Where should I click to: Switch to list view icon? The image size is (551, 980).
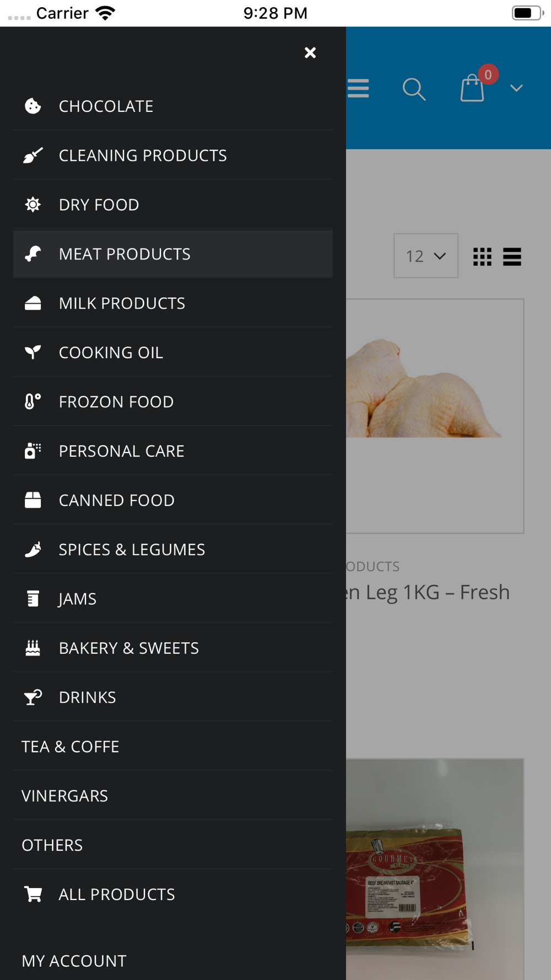[x=512, y=256]
